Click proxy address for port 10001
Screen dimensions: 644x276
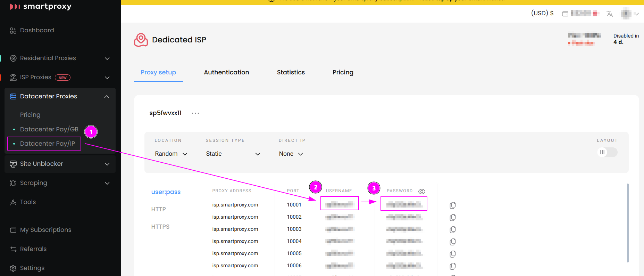click(235, 205)
